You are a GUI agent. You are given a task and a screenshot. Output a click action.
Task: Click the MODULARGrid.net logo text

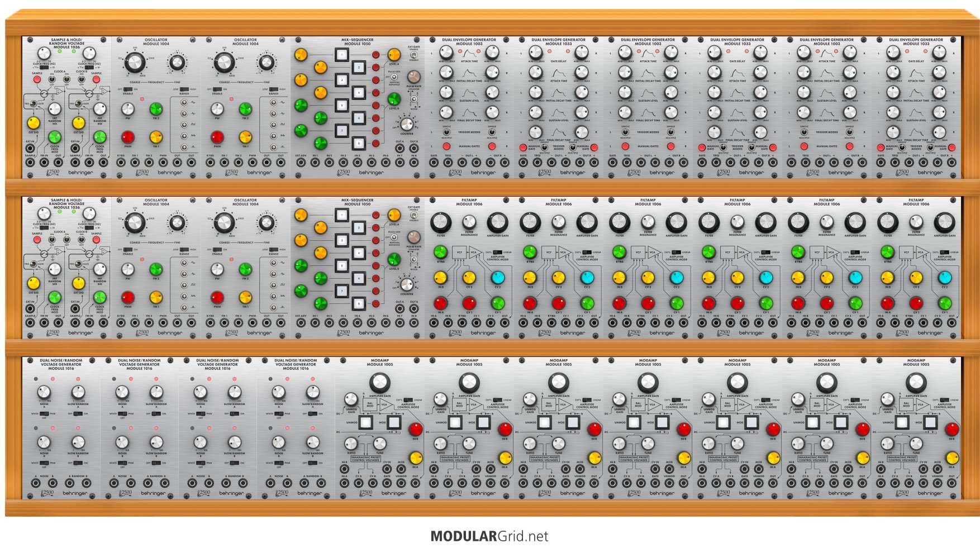coord(489,536)
